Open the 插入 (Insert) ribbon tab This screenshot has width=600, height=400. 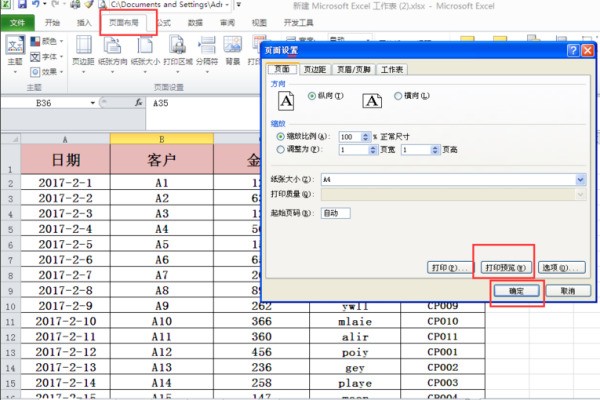[x=84, y=21]
